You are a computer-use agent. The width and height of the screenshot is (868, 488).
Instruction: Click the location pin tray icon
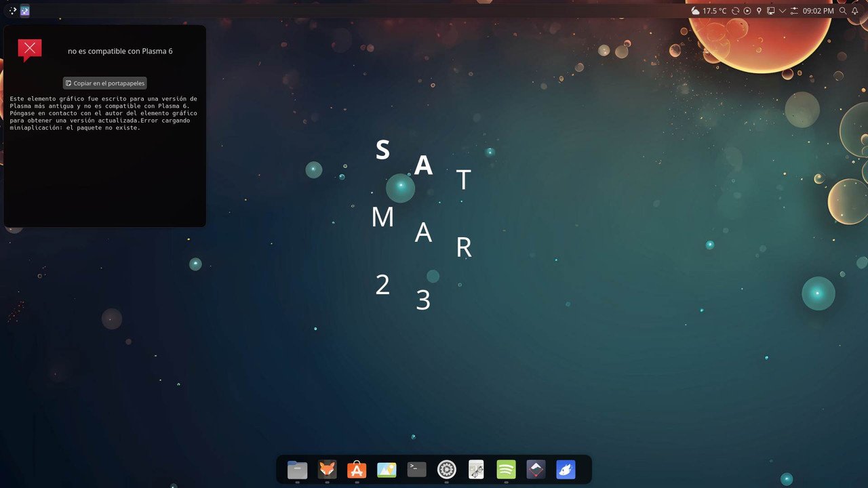coord(759,11)
